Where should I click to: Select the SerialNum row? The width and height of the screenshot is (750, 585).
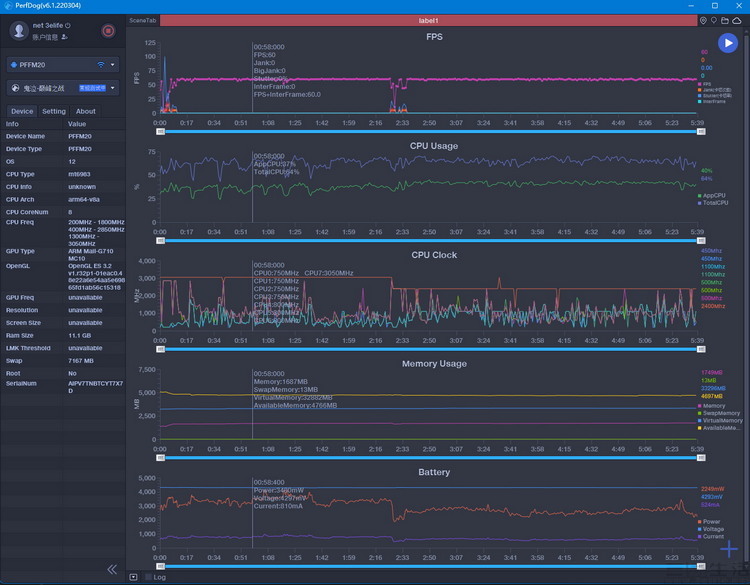point(63,386)
